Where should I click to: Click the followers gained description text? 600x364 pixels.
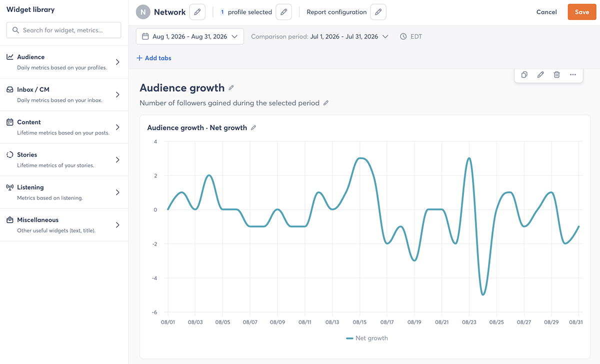coord(229,103)
